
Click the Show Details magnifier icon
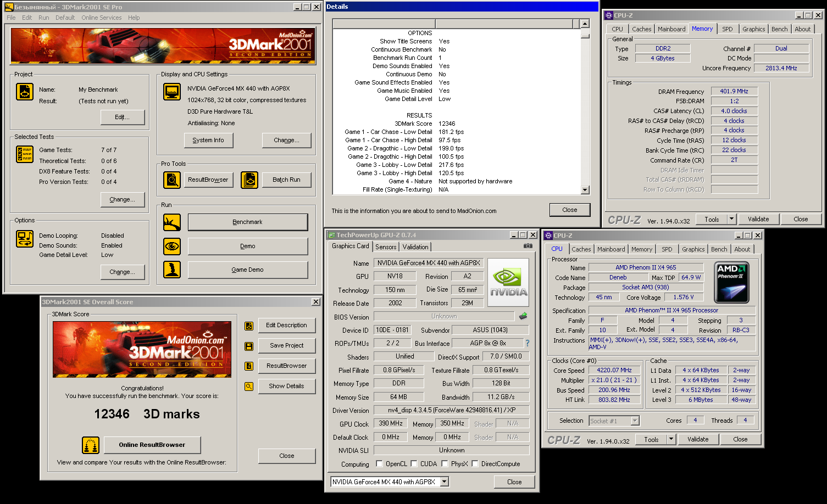pos(249,387)
